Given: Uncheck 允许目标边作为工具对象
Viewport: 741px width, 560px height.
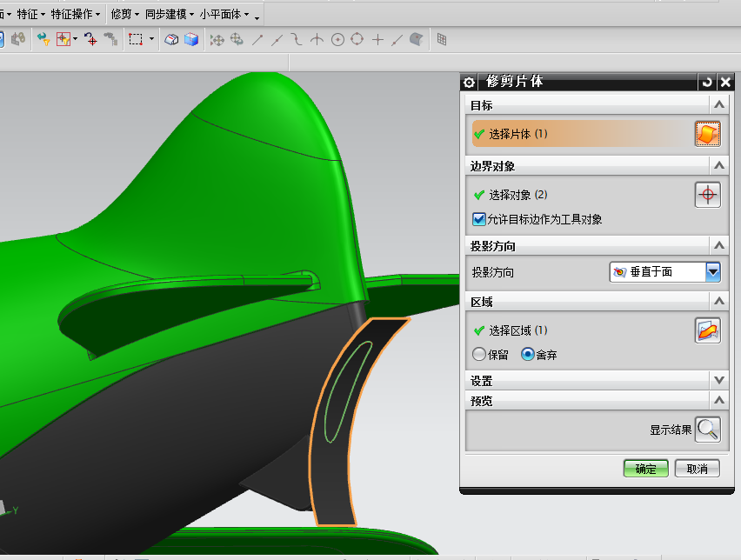Looking at the screenshot, I should tap(479, 219).
